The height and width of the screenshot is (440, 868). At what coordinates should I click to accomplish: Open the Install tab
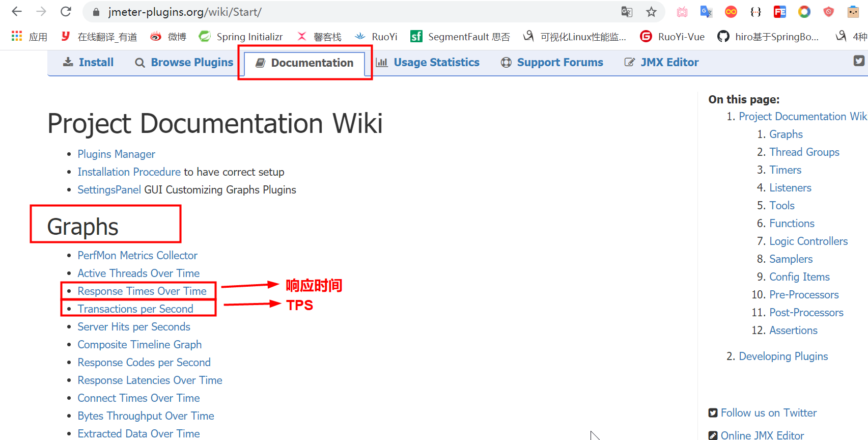coord(88,62)
